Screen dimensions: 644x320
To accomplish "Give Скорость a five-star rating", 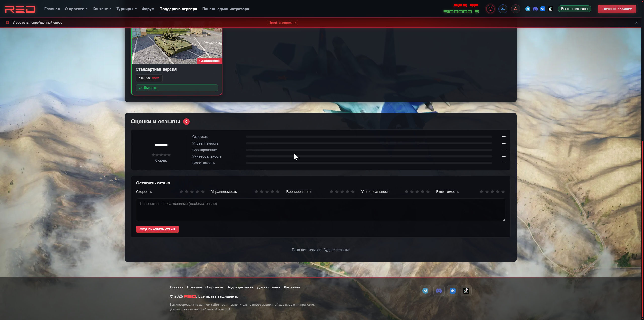I will (203, 192).
